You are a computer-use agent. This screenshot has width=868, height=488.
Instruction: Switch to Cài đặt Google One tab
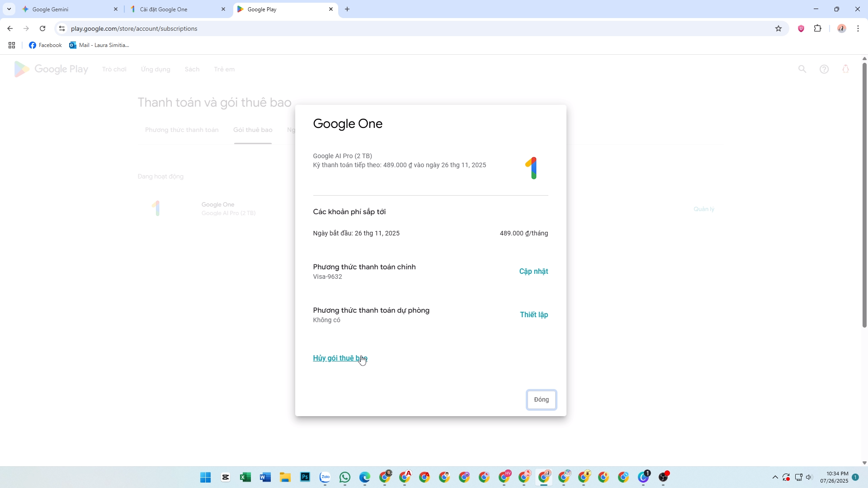(176, 9)
